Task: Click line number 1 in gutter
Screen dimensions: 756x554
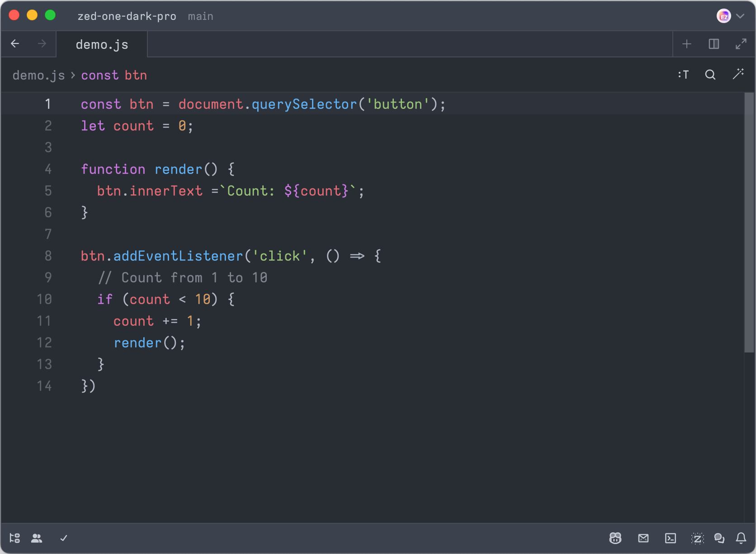Action: point(48,104)
